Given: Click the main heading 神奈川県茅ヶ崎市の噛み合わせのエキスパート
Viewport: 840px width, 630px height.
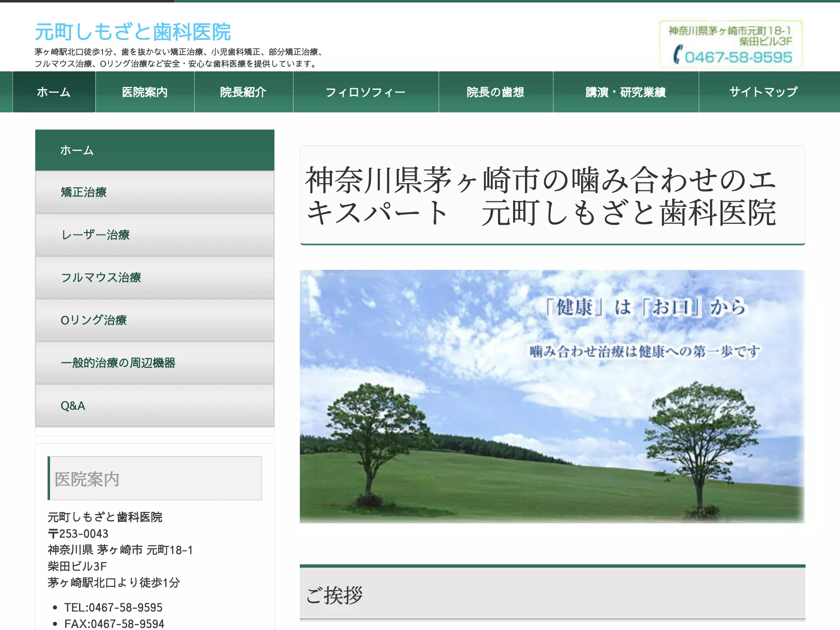Looking at the screenshot, I should [552, 196].
